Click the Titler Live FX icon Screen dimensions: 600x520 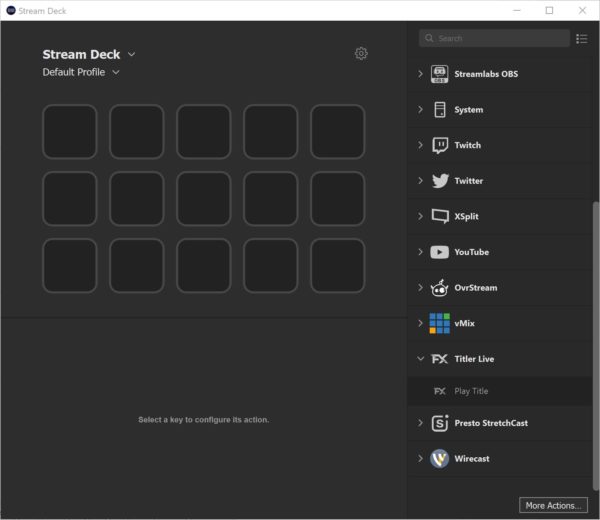439,359
